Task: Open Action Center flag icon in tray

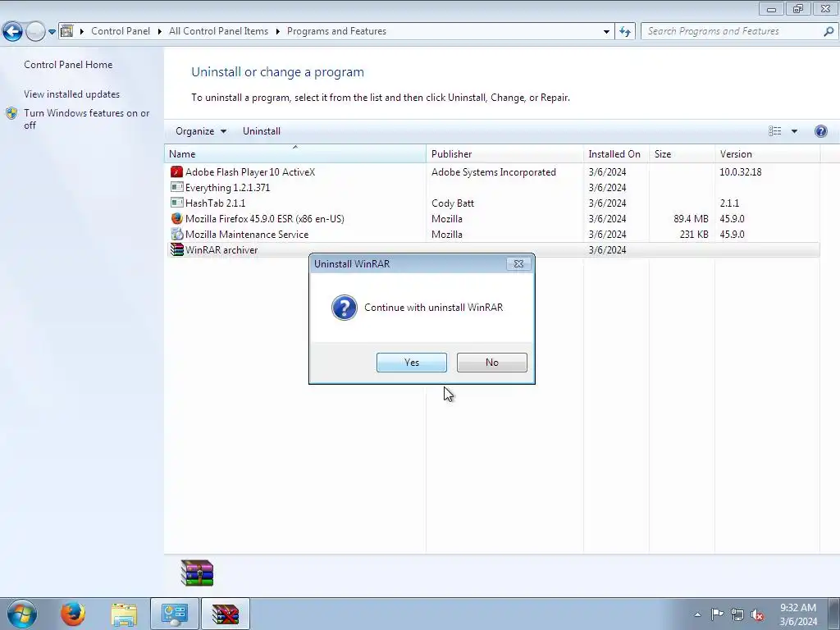Action: [x=717, y=614]
